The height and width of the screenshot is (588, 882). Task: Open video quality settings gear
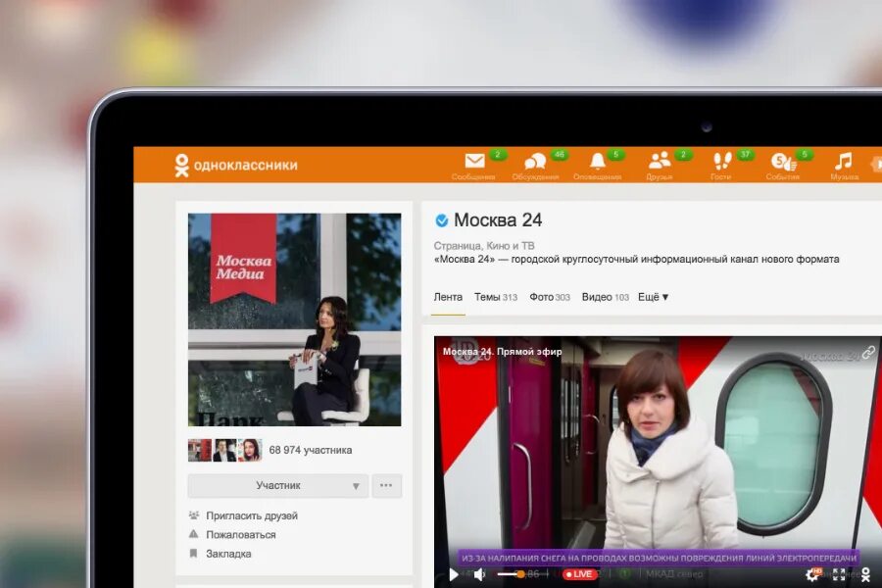click(x=812, y=574)
